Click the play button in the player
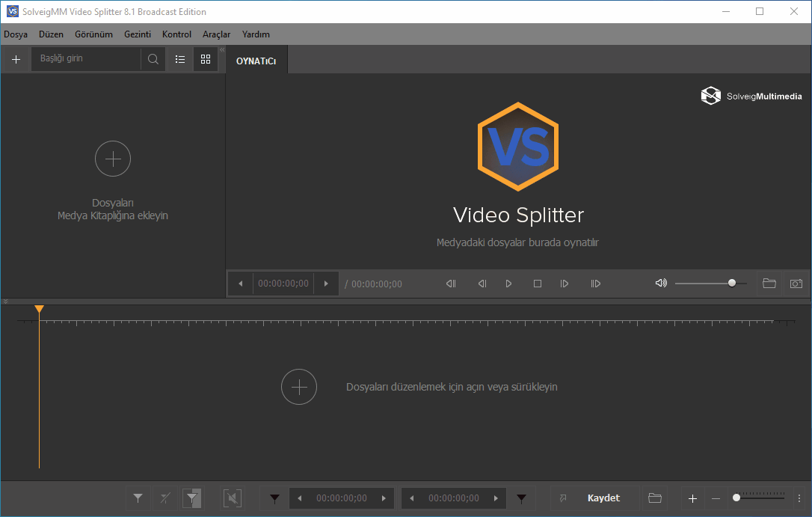 click(x=508, y=284)
